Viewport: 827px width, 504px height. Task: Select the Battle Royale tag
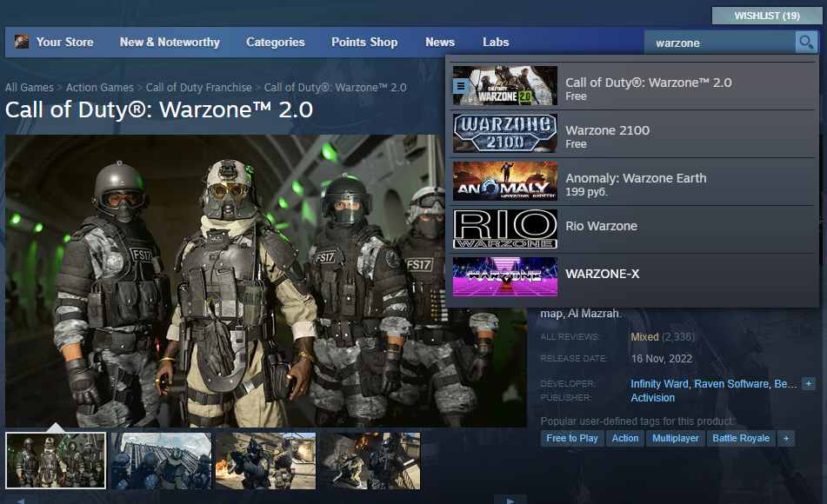tap(741, 438)
